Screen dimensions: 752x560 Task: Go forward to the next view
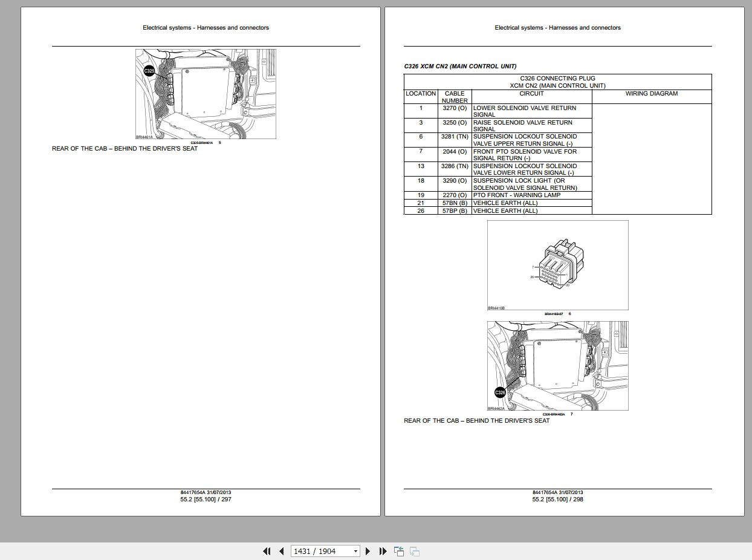(x=413, y=552)
